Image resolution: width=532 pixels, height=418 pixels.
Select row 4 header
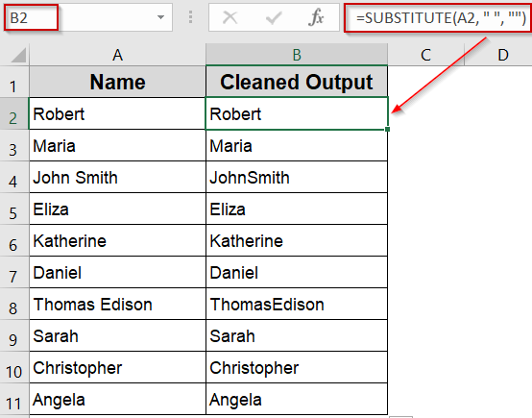click(x=14, y=177)
